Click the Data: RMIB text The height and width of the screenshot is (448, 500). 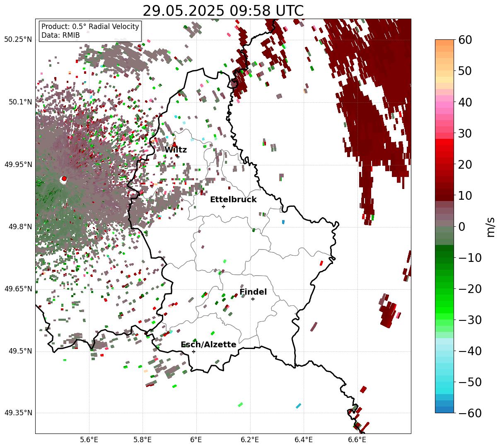(x=60, y=36)
